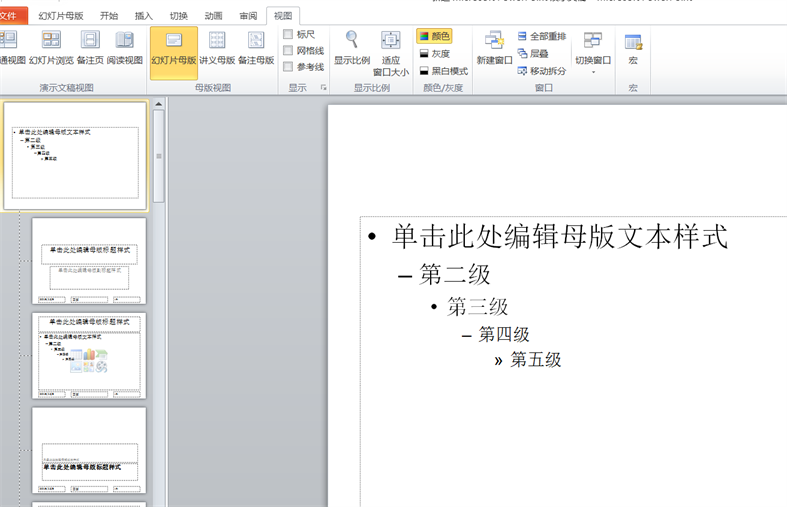Switch to the Insert (插入) ribbon tab
Screen dimensions: 787x507
point(144,16)
